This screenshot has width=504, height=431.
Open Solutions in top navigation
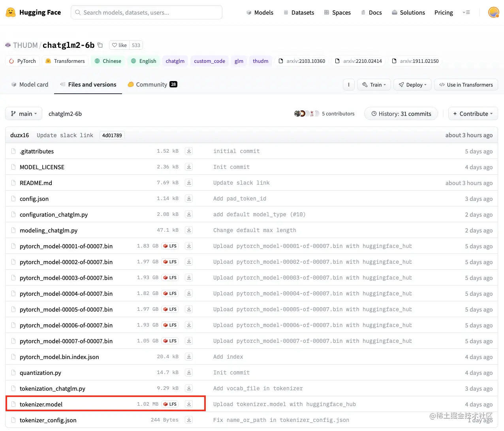(408, 12)
